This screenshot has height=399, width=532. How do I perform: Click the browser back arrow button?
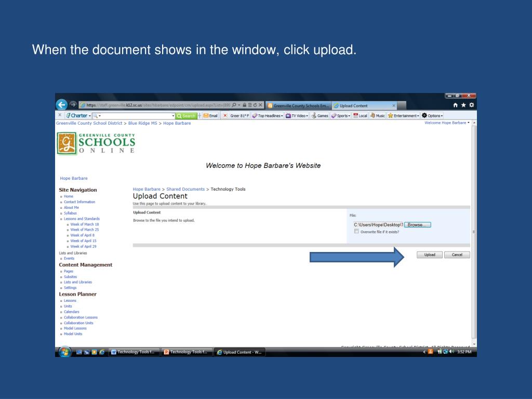(62, 105)
